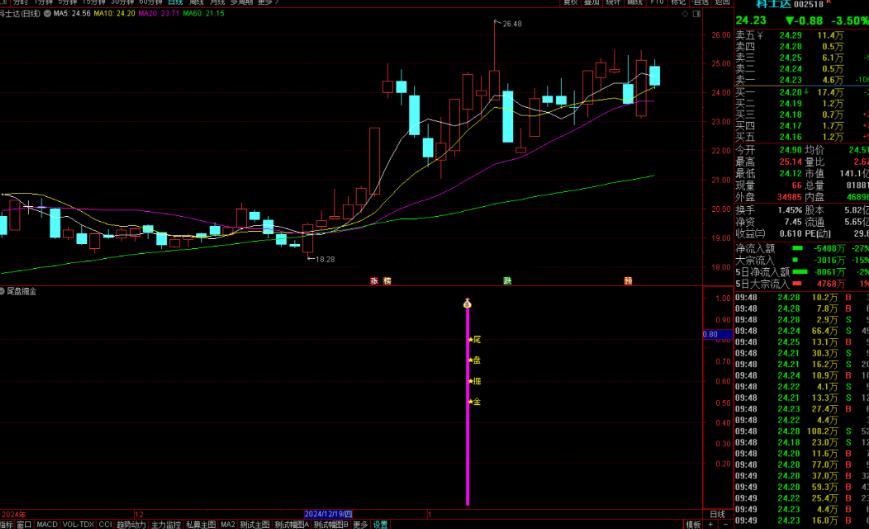Screen dimensions: 869x529
Task: Click the trade row with volume 108.2万
Action: (802, 431)
